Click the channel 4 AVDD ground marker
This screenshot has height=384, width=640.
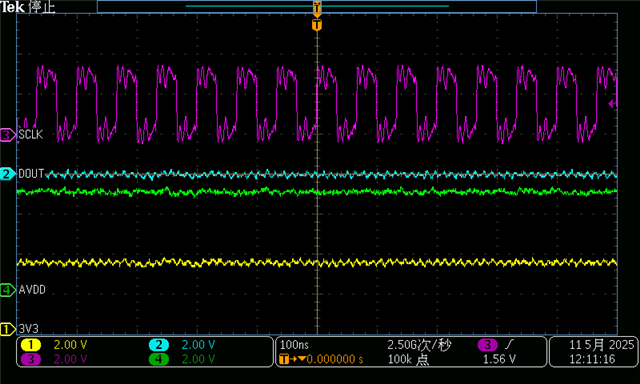coord(8,290)
